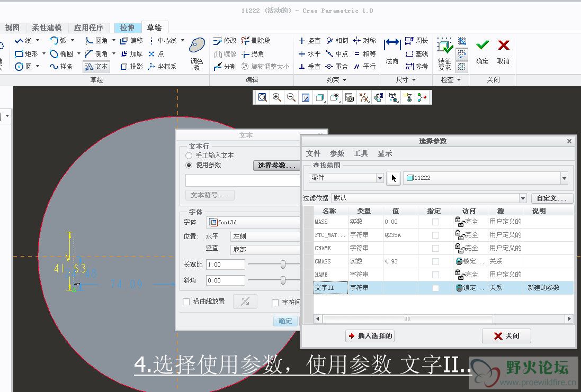This screenshot has width=581, height=392.
Task: Click the parameter table horizontal scrollbar
Action: [x=408, y=318]
